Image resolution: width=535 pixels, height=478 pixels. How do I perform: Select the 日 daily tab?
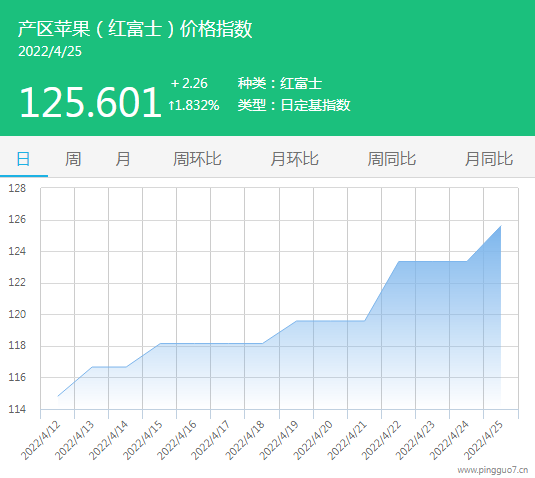[x=23, y=159]
